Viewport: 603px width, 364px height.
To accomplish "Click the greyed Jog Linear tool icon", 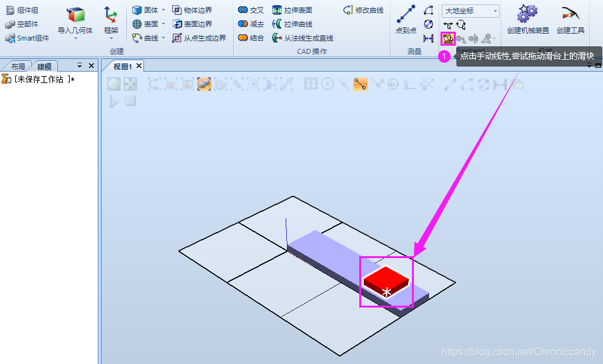I will (461, 39).
